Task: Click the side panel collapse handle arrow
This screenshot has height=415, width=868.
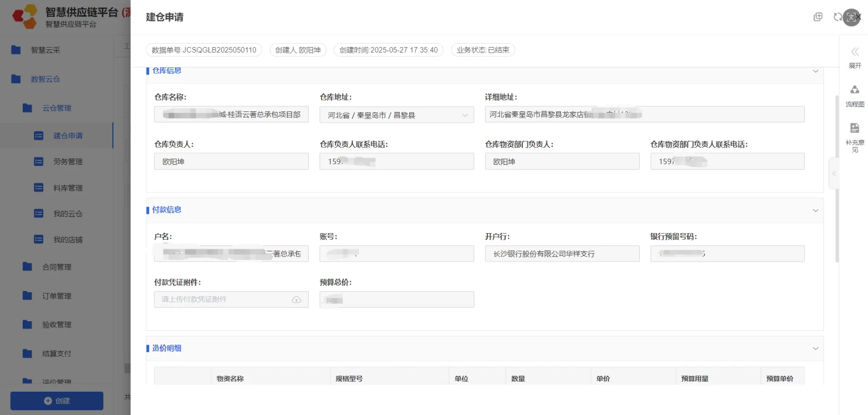Action: click(x=834, y=173)
